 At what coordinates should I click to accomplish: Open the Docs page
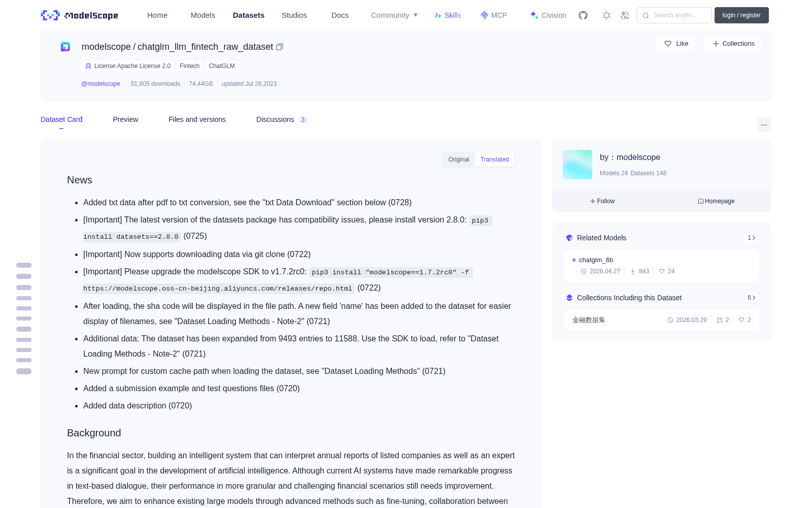340,15
